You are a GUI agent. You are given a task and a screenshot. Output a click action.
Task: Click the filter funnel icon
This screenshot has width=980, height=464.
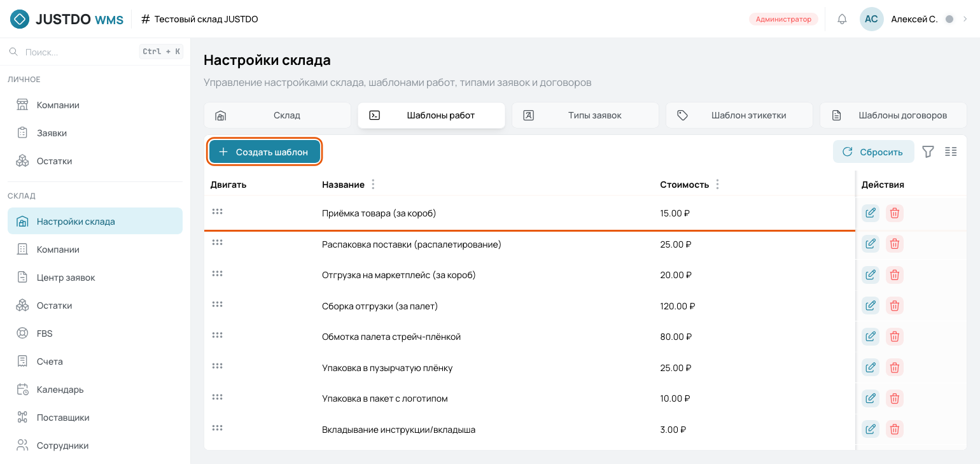[x=928, y=151]
